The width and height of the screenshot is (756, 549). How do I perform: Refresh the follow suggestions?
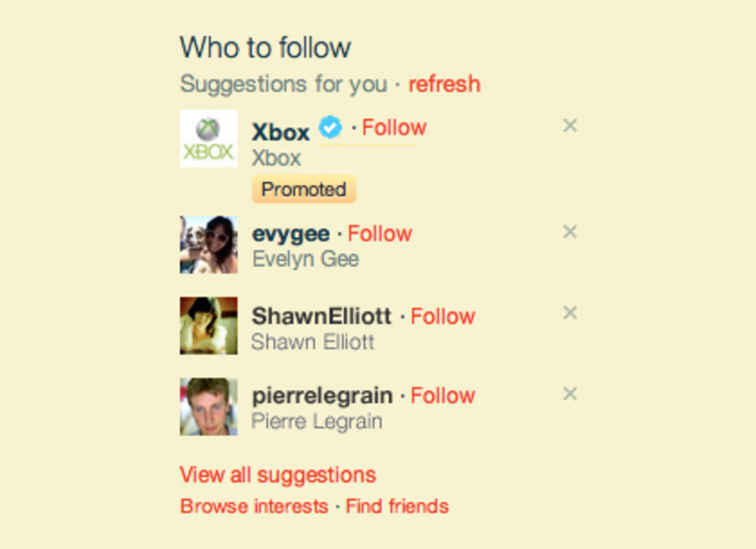[x=444, y=84]
